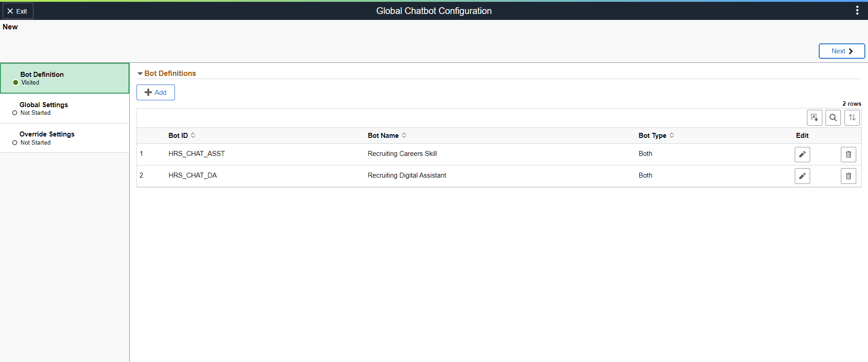Add a new bot definition
The height and width of the screenshot is (362, 868).
tap(156, 93)
